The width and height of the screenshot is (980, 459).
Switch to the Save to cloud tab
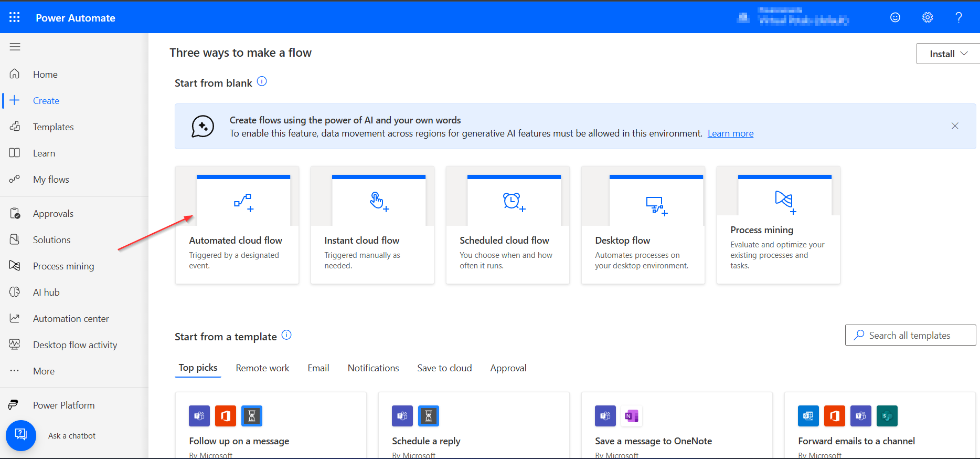point(444,368)
